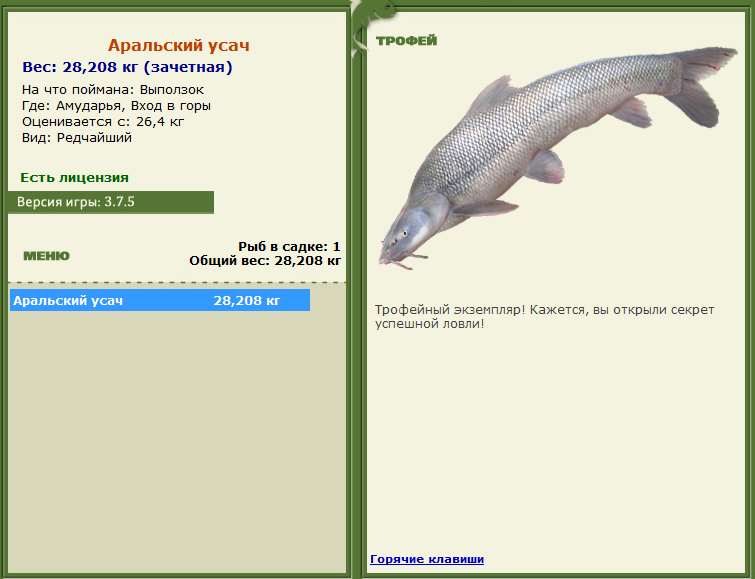Click the Версия игры: 3.7.5 bar

tap(111, 202)
